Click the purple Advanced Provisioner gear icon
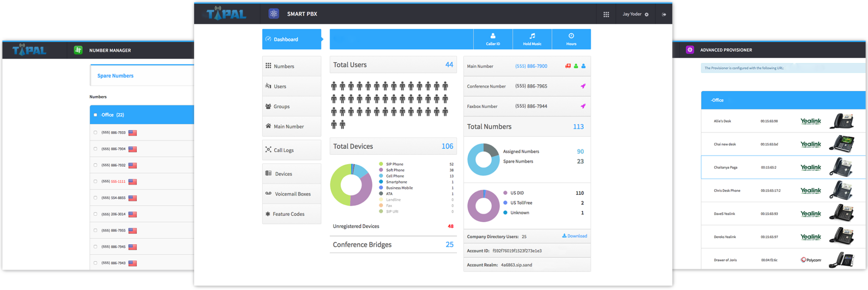The height and width of the screenshot is (290, 868). point(690,50)
